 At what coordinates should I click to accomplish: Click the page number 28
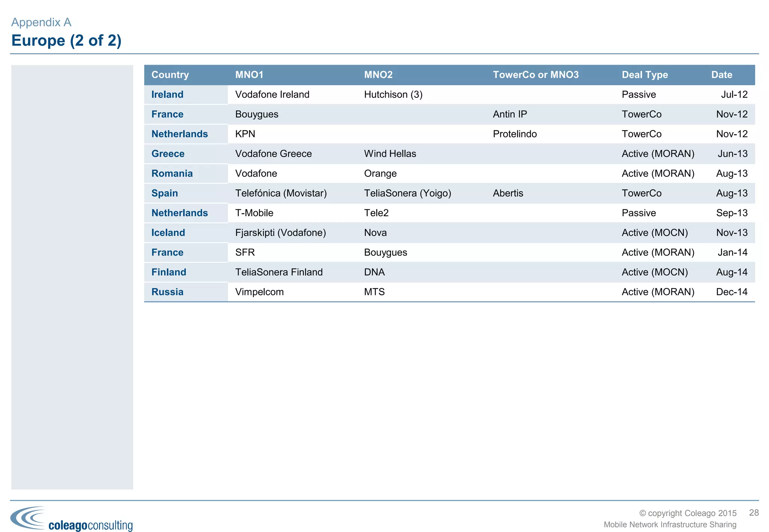(x=754, y=512)
